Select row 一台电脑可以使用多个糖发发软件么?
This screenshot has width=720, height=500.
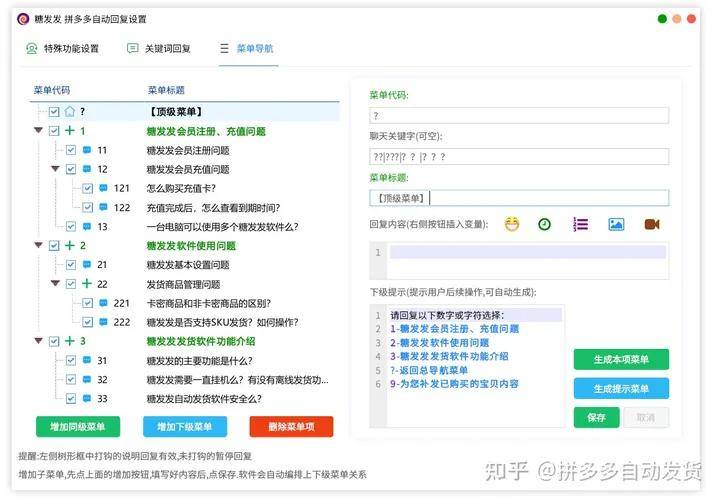[x=222, y=227]
